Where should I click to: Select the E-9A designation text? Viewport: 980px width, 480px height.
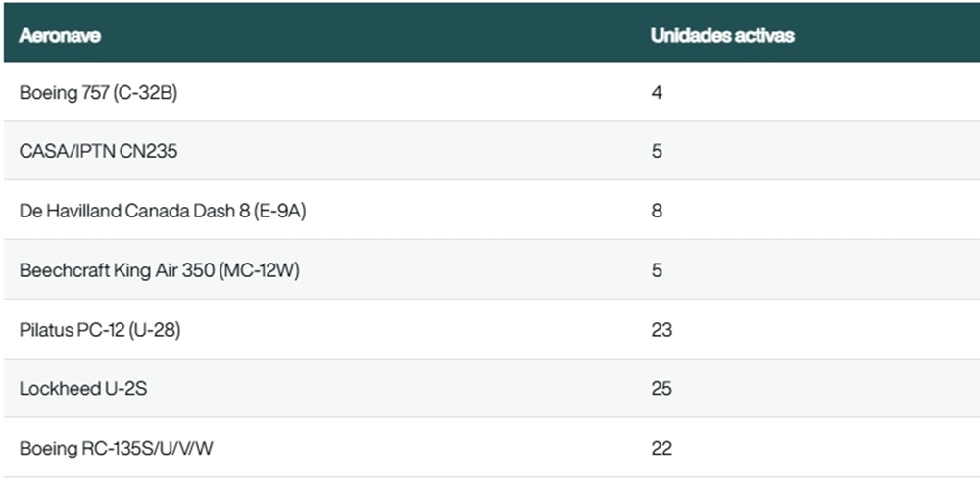tap(280, 211)
